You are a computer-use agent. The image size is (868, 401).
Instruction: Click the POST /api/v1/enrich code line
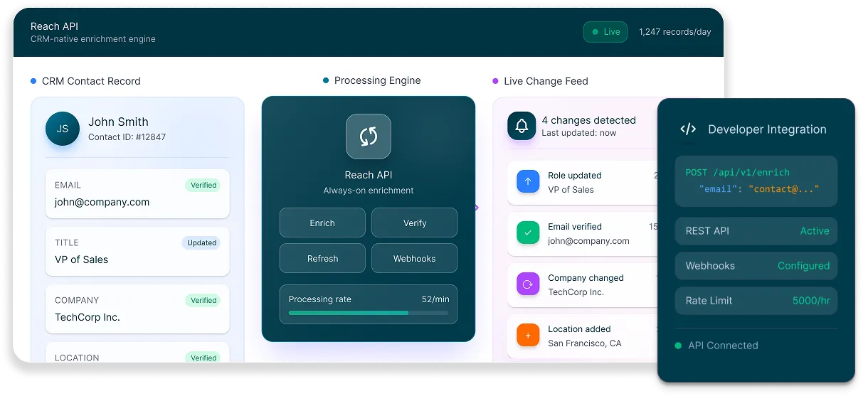(738, 172)
